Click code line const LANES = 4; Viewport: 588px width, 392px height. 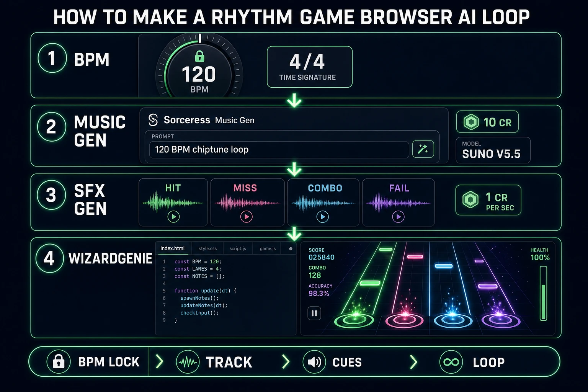(198, 269)
